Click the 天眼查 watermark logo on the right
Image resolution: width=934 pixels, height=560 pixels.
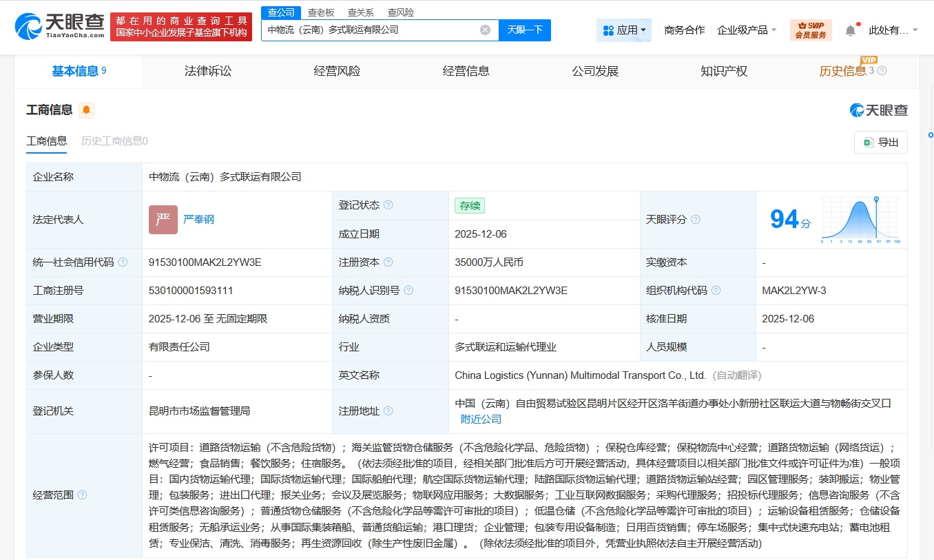(x=880, y=110)
